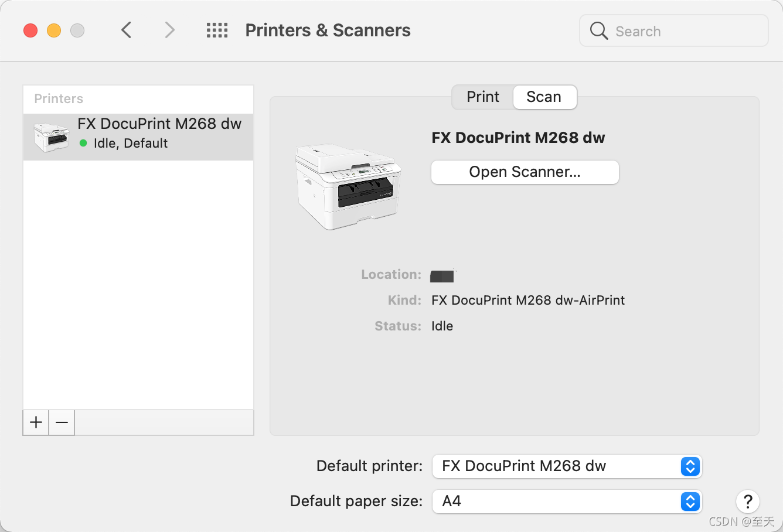The width and height of the screenshot is (783, 532).
Task: Click the Default printer label
Action: (369, 466)
